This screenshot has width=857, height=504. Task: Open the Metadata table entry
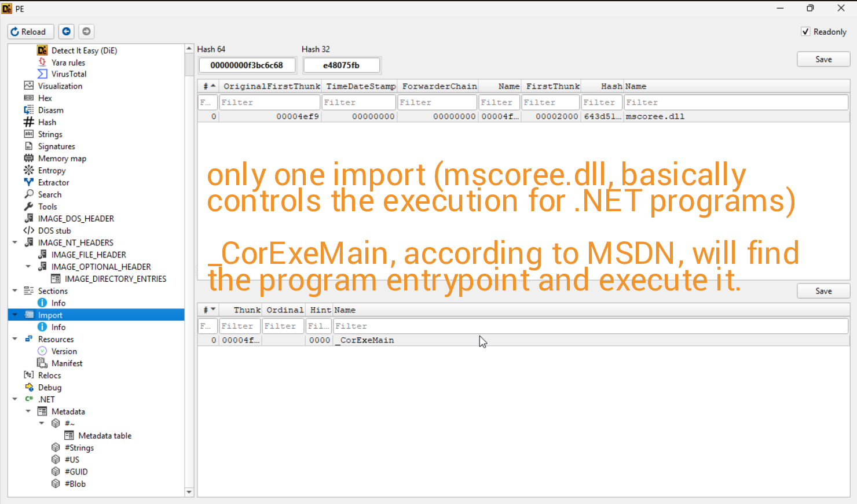(x=105, y=435)
